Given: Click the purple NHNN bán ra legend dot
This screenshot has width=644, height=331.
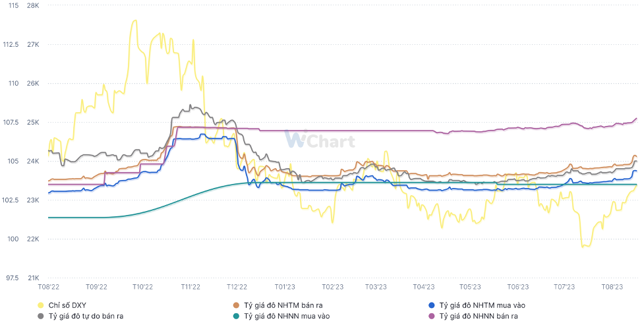Looking at the screenshot, I should click(431, 316).
